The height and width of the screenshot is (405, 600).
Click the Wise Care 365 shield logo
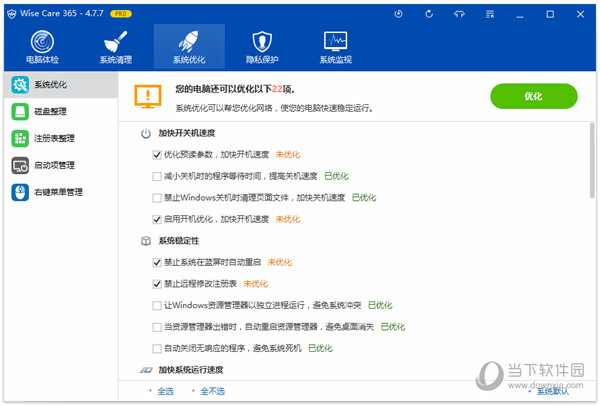[x=12, y=14]
